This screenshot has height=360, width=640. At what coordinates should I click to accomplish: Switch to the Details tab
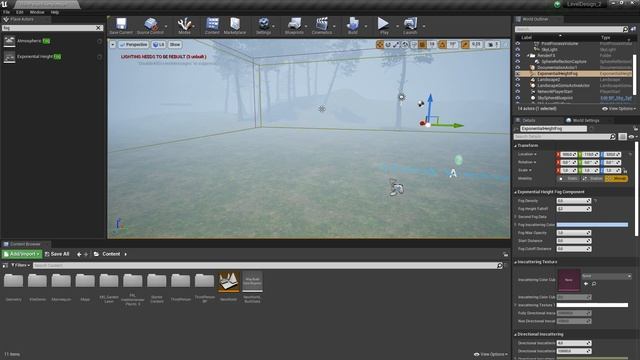(x=526, y=120)
